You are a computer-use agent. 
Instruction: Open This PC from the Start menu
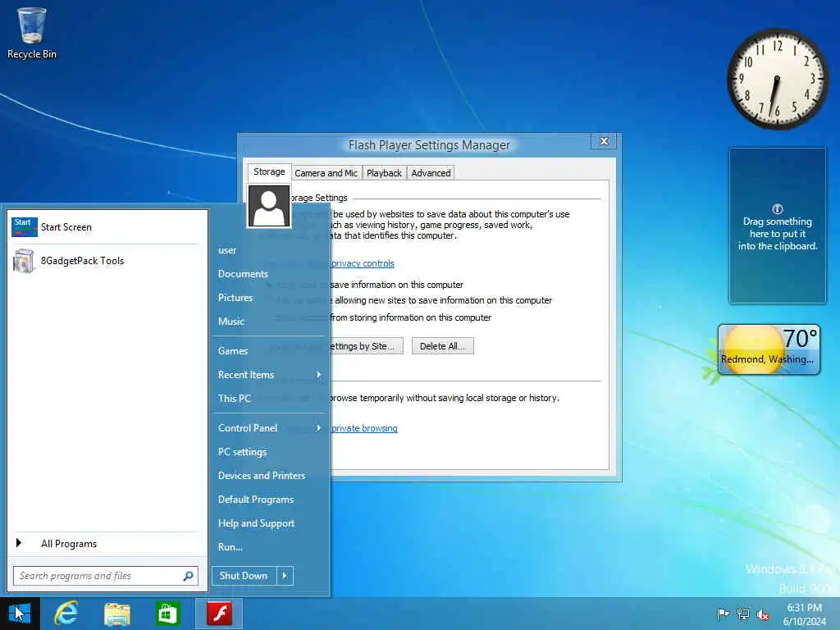[x=234, y=399]
